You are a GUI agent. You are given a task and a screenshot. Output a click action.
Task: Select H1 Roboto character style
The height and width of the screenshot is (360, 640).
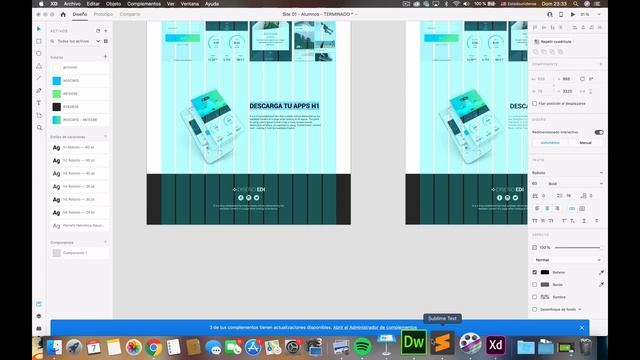[79, 147]
